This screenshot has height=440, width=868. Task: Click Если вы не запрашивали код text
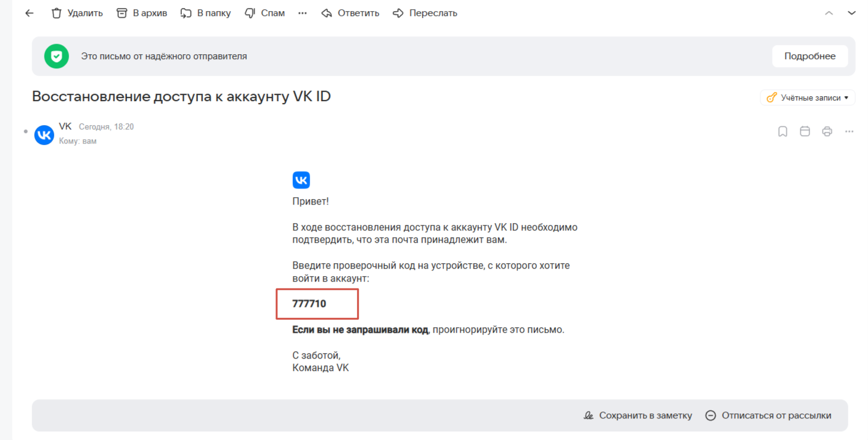360,330
